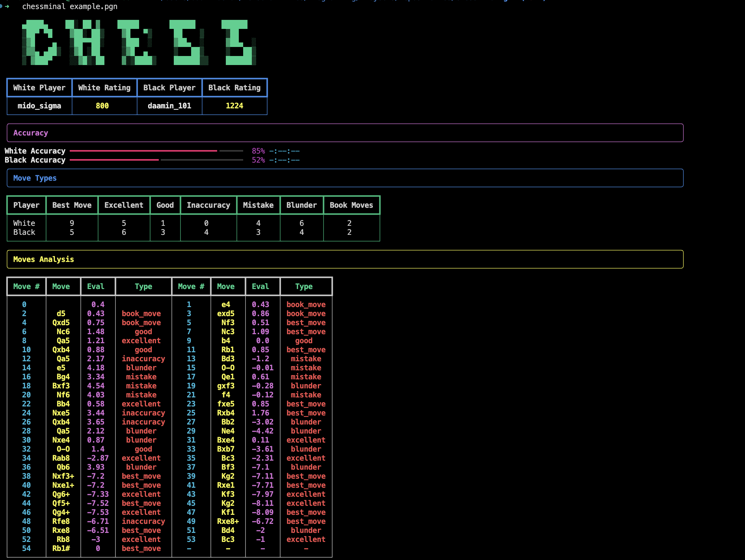Click the White Player column header
Viewport: 745px width, 560px height.
click(39, 88)
